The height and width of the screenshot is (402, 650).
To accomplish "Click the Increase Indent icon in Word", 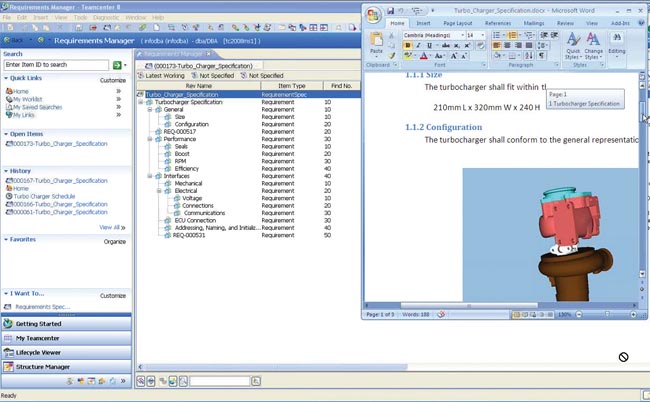I will (554, 35).
